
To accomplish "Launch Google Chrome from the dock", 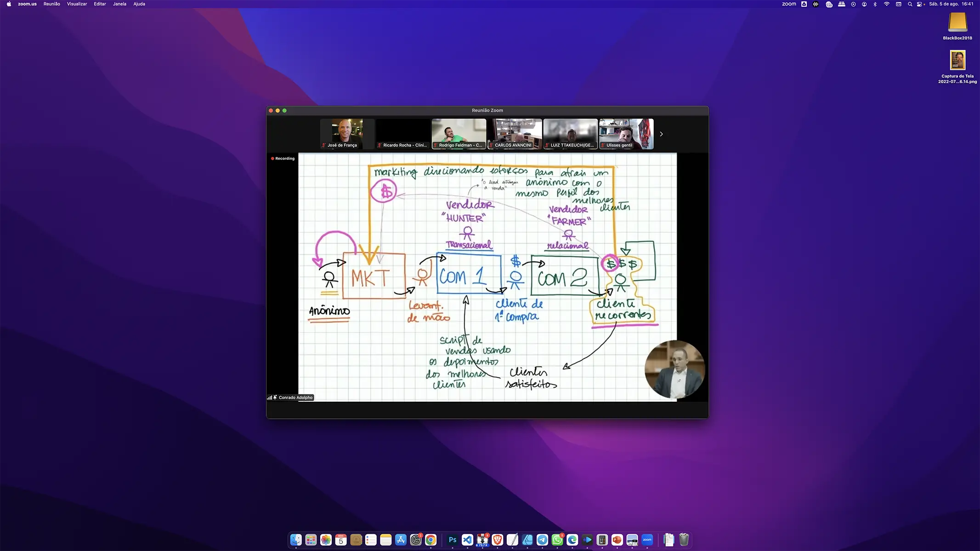I will pos(431,540).
